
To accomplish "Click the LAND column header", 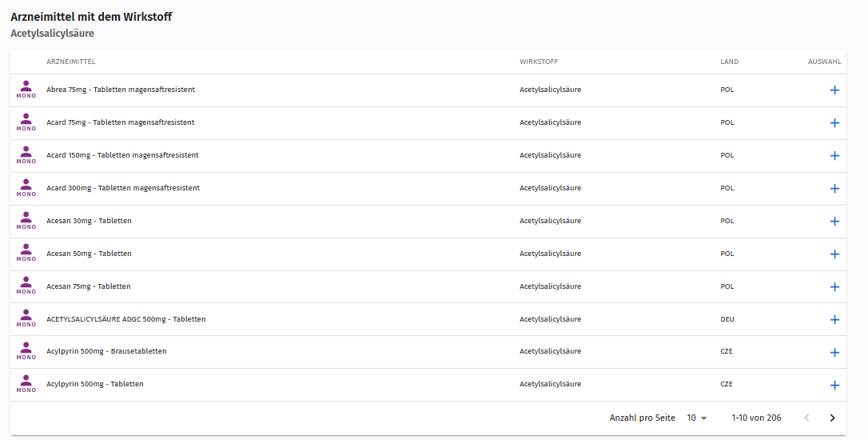I will [x=729, y=62].
